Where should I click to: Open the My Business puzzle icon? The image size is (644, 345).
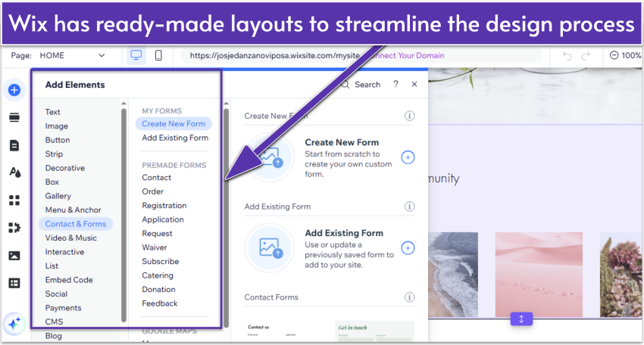point(14,228)
